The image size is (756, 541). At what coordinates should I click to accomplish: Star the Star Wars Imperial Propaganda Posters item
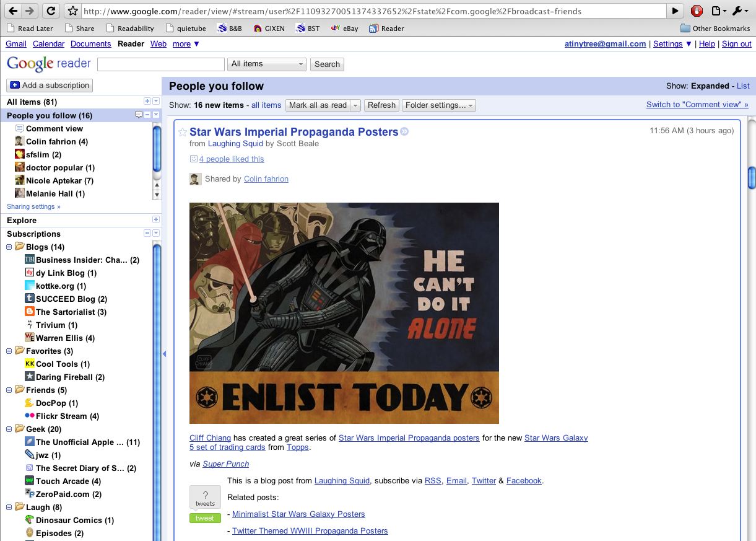[x=183, y=132]
